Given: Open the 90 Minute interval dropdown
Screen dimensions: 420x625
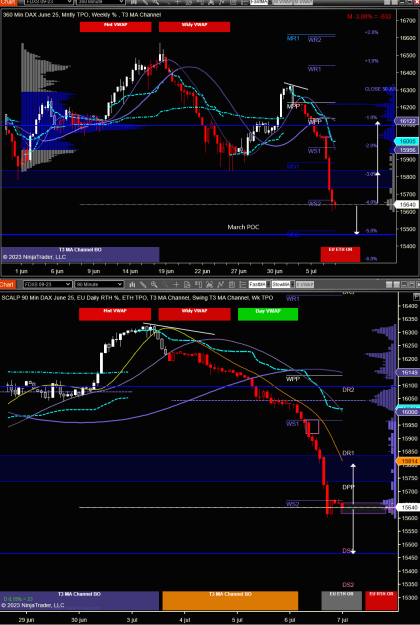Looking at the screenshot, I should coord(99,284).
